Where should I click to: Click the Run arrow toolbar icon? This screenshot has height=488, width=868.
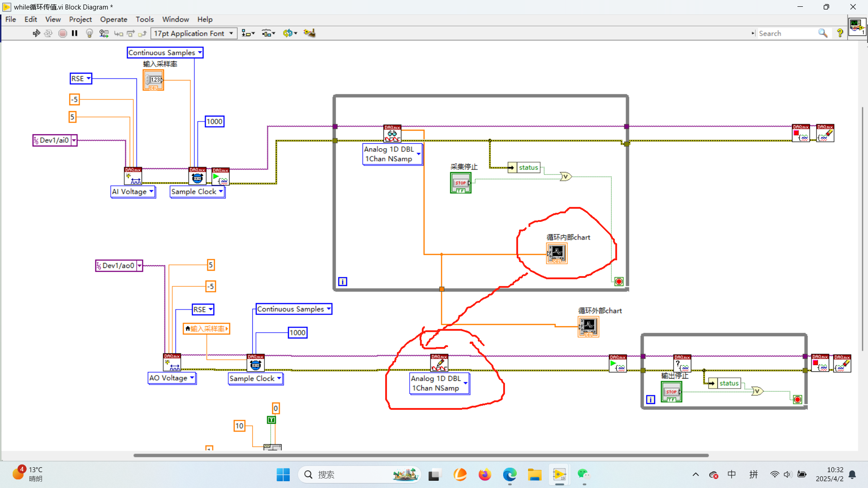click(36, 33)
